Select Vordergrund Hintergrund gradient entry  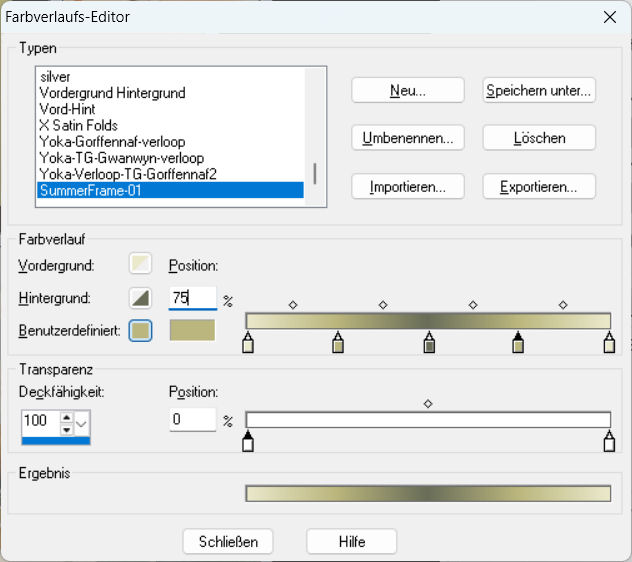[x=170, y=93]
